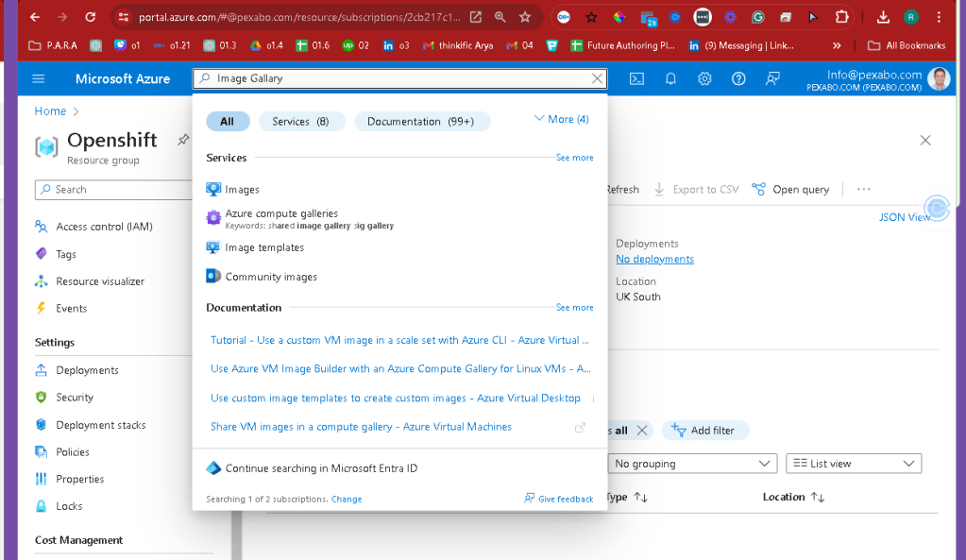966x560 pixels.
Task: Expand hidden bookmarks chevron
Action: click(x=837, y=45)
